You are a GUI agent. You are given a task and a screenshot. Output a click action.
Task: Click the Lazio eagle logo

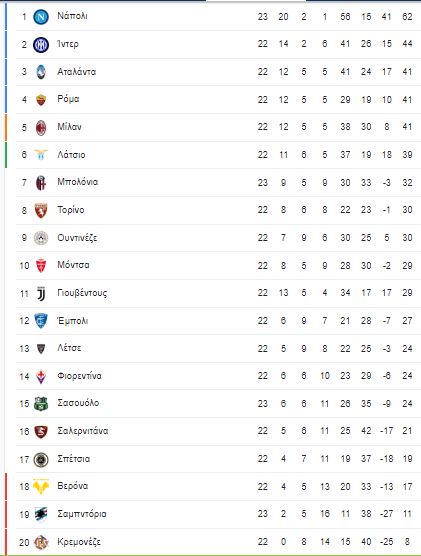[41, 155]
